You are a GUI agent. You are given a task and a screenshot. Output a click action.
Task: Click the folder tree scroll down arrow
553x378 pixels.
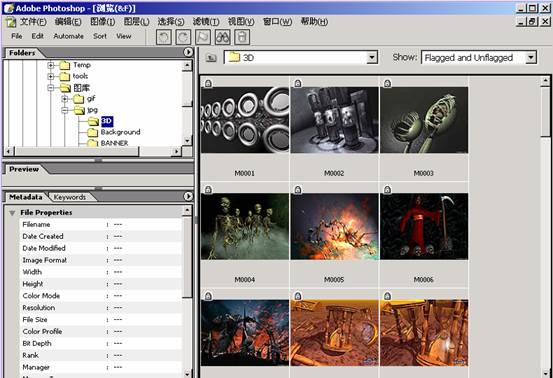187,140
